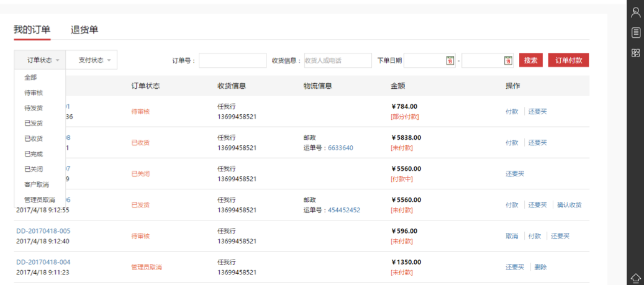The width and height of the screenshot is (644, 285).
Task: Click 确认收货 for the shipped order
Action: [x=569, y=205]
